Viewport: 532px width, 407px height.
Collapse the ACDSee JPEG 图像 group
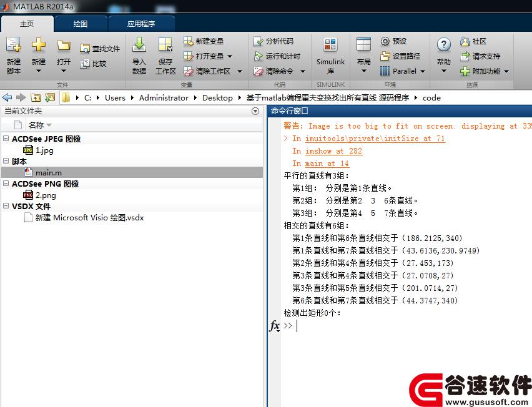click(6, 139)
